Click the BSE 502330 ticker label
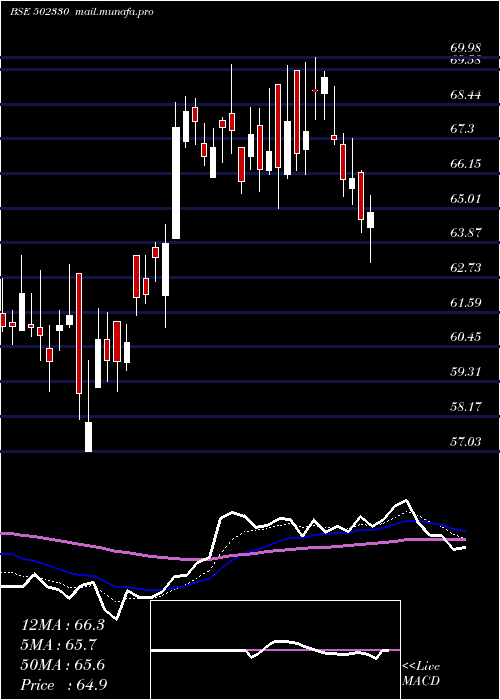 39,12
